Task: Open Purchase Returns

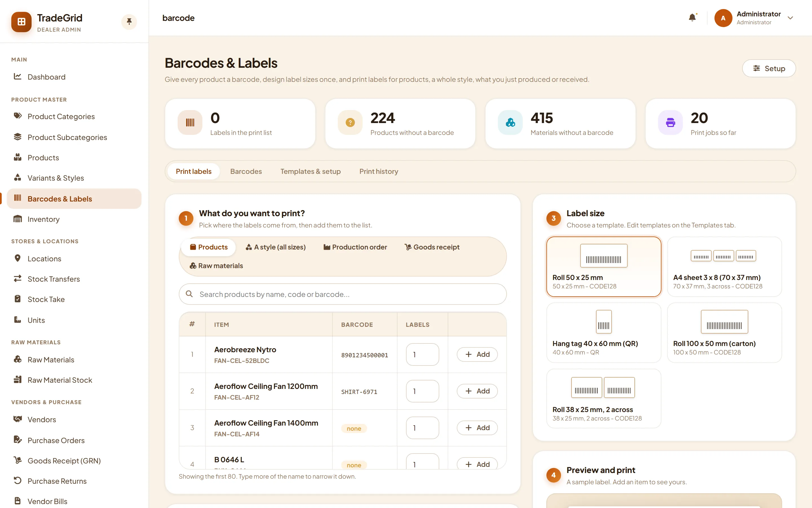Action: tap(74, 481)
